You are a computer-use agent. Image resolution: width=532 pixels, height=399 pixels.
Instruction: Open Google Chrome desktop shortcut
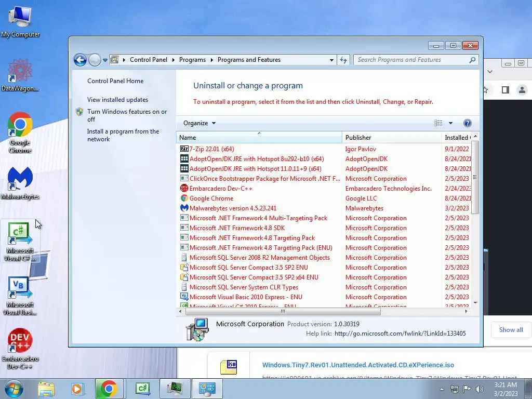[20, 132]
